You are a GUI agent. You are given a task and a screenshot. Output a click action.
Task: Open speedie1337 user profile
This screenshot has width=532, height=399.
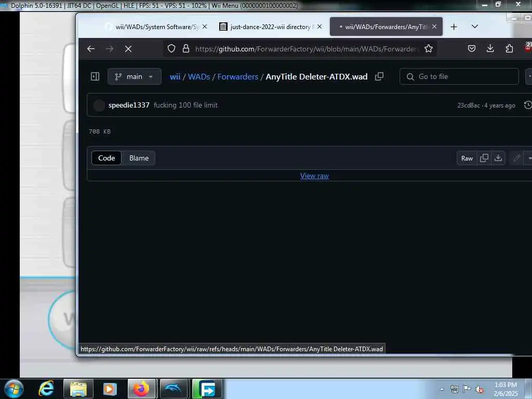tap(129, 105)
